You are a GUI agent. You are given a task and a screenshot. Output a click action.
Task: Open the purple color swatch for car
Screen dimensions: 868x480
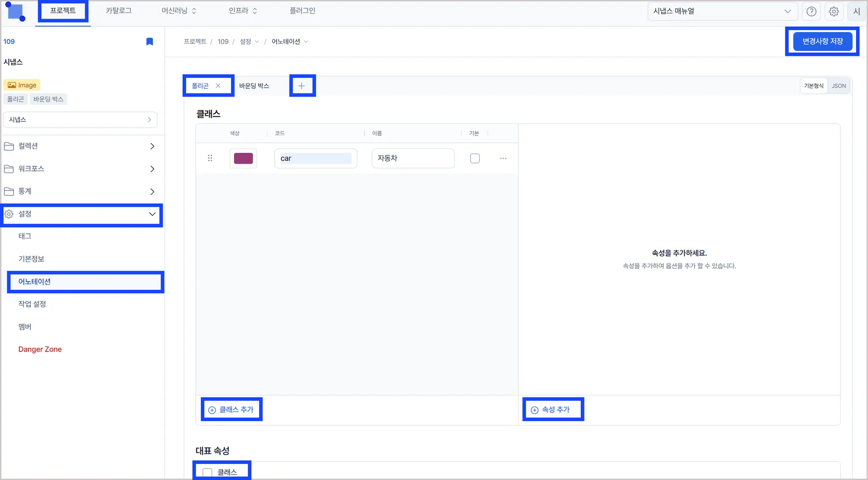pyautogui.click(x=243, y=158)
